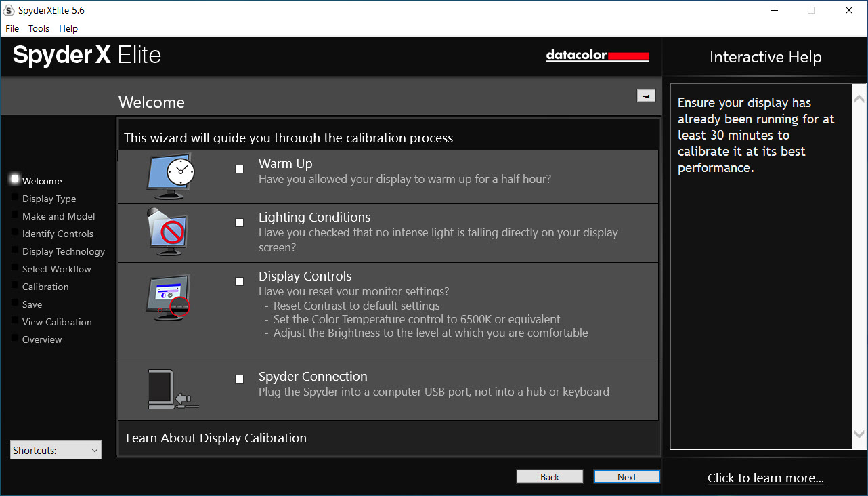Click the pin icon beside Welcome header
The width and height of the screenshot is (868, 496).
click(x=646, y=96)
